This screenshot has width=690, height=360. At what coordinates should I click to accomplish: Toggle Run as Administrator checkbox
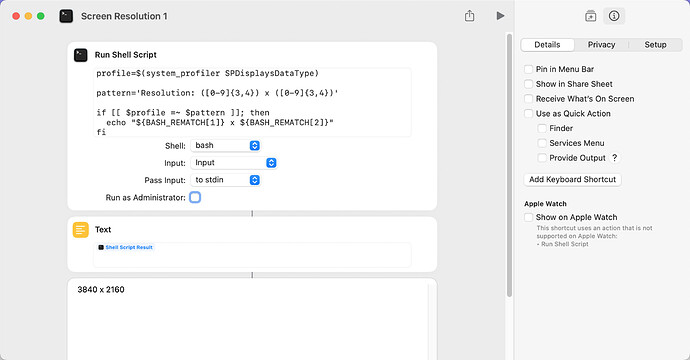coord(195,197)
